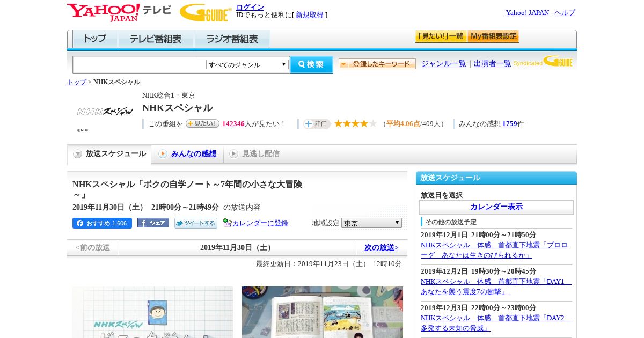The height and width of the screenshot is (338, 644).
Task: Click トップ breadcrumb link
Action: pyautogui.click(x=77, y=82)
